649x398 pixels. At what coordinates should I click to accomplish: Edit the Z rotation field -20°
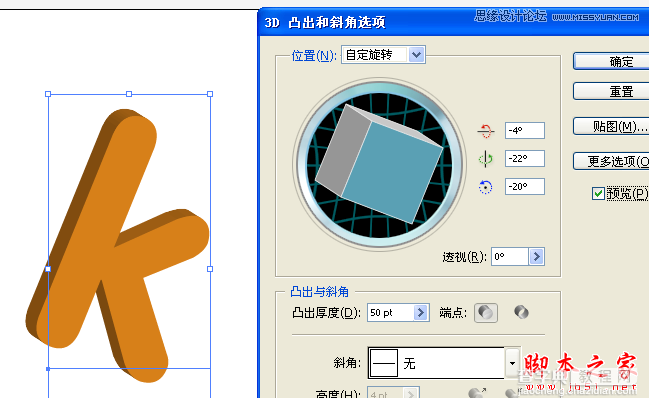coord(524,187)
